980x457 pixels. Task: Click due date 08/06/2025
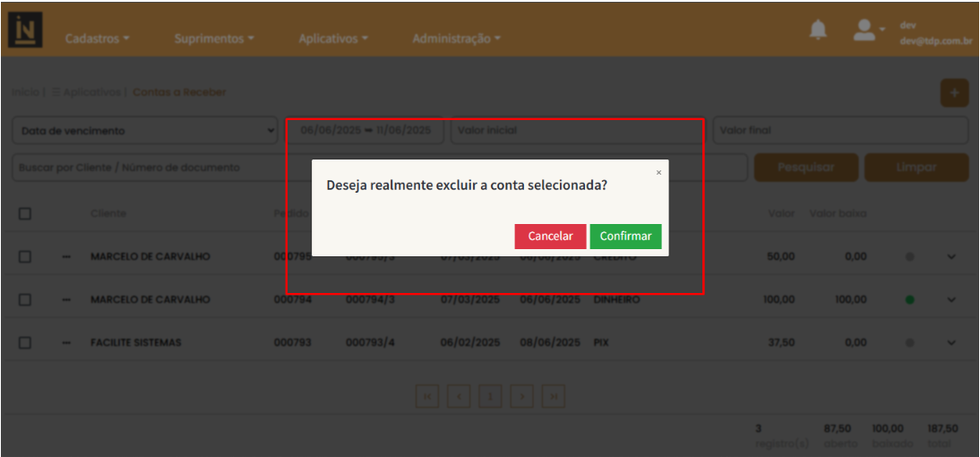[550, 342]
